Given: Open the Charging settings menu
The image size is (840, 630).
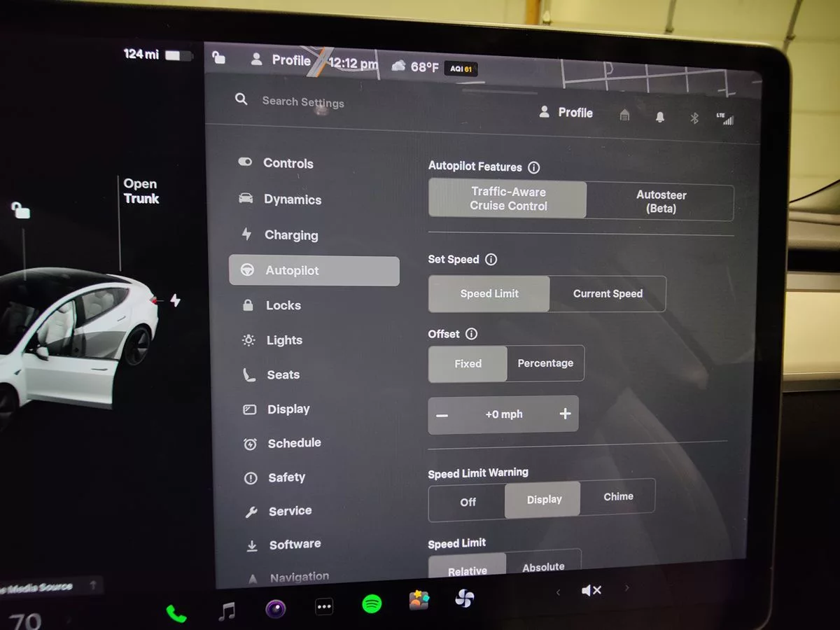Looking at the screenshot, I should [x=290, y=235].
